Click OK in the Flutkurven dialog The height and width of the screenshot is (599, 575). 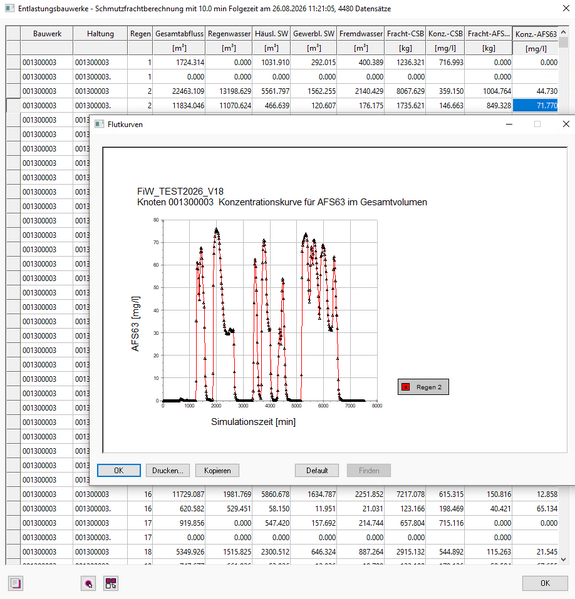pos(119,470)
